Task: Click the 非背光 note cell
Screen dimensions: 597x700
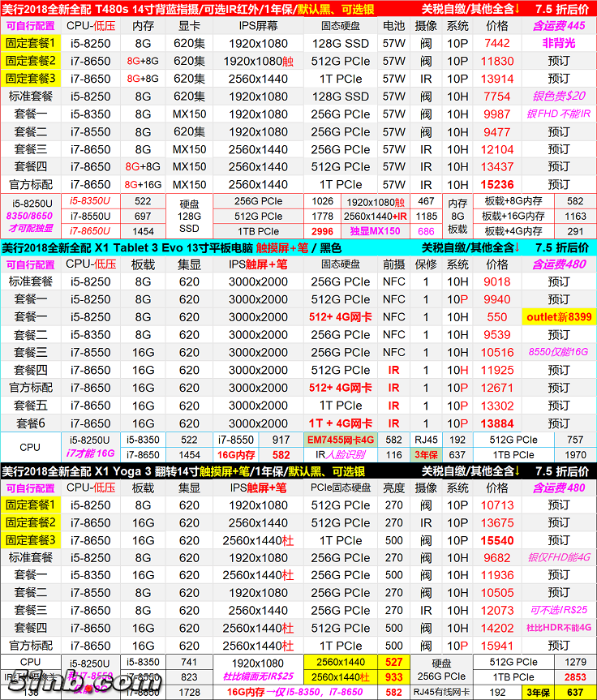Action: [x=558, y=43]
